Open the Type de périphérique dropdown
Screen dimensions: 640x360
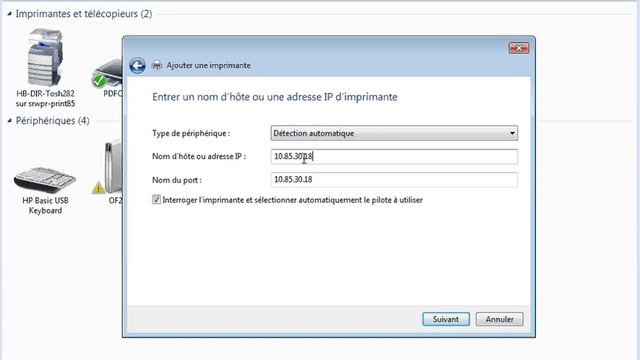click(x=394, y=133)
